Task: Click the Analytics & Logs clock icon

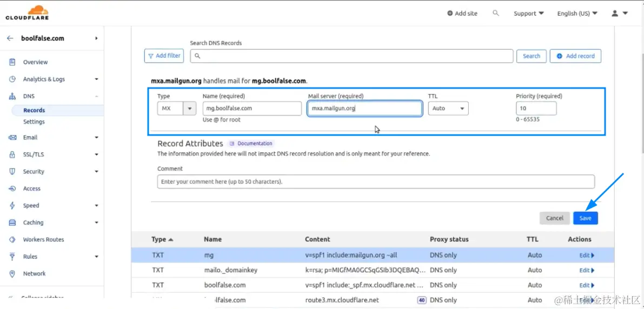Action: pyautogui.click(x=12, y=79)
